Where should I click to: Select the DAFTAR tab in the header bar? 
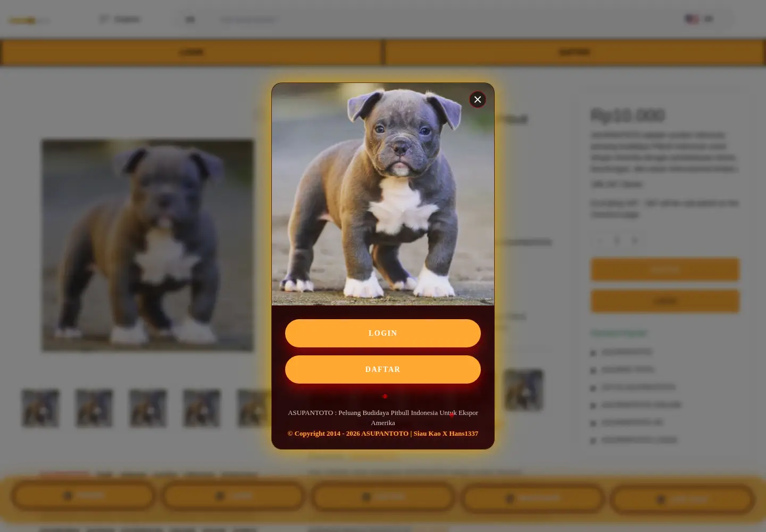[574, 52]
